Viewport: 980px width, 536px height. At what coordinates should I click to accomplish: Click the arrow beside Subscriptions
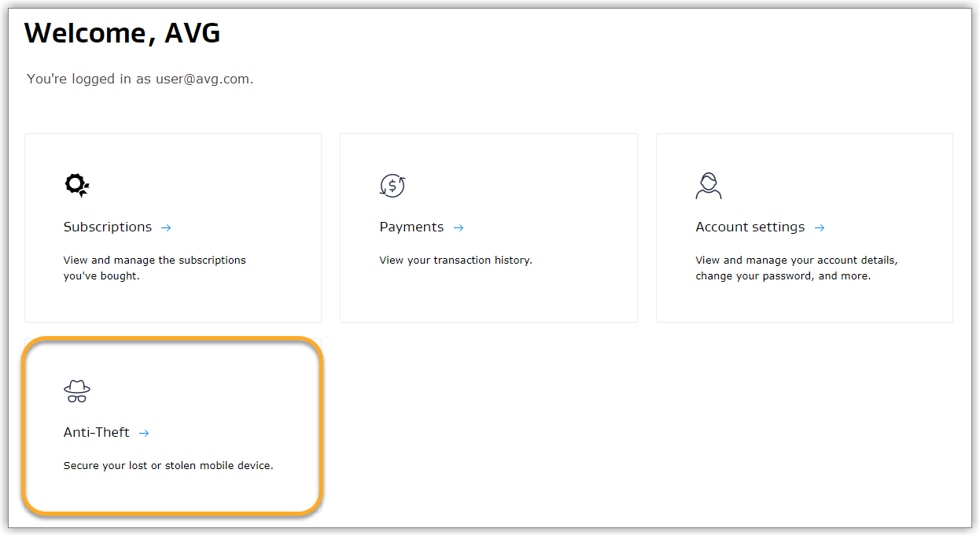166,227
